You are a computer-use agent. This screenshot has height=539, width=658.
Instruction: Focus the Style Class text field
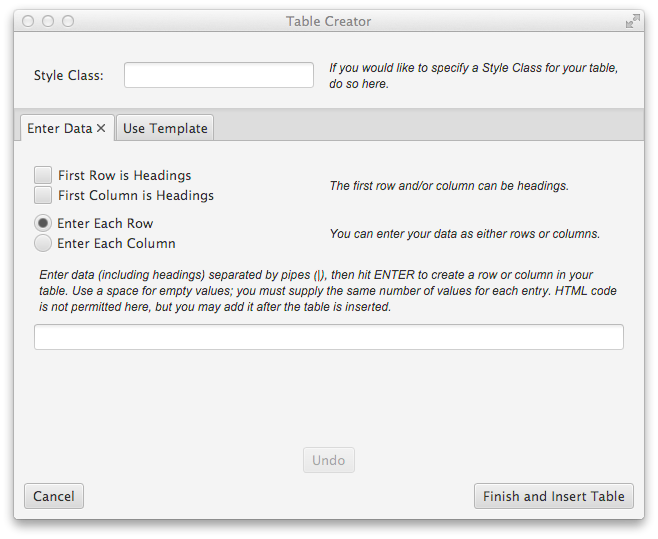pyautogui.click(x=218, y=75)
